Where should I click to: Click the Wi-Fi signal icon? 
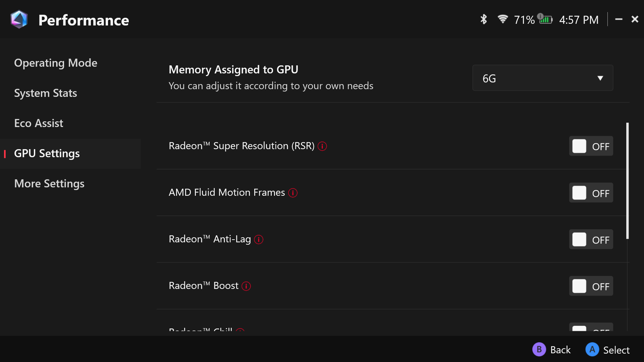(502, 19)
